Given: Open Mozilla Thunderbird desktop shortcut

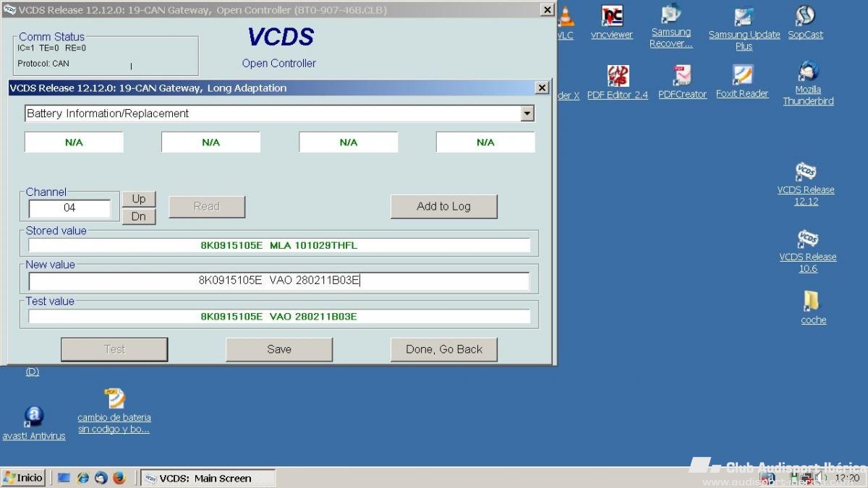Looking at the screenshot, I should [x=808, y=72].
